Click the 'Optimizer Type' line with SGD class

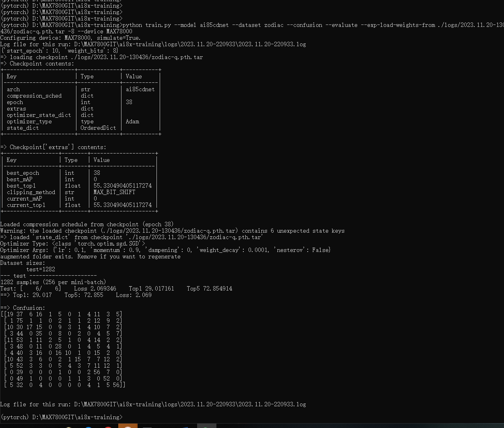pyautogui.click(x=73, y=244)
